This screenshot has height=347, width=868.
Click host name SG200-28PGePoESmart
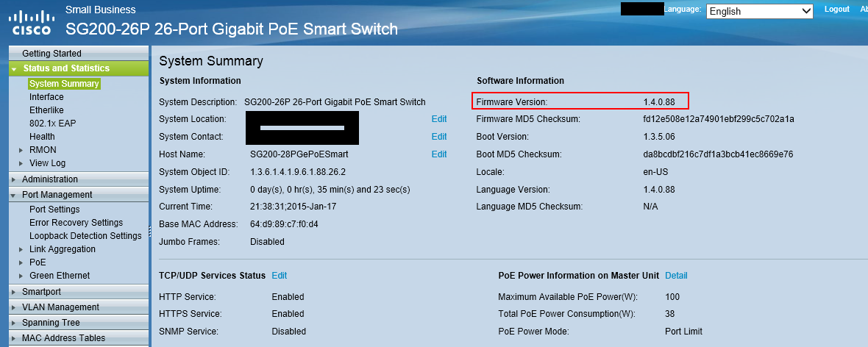click(x=299, y=154)
